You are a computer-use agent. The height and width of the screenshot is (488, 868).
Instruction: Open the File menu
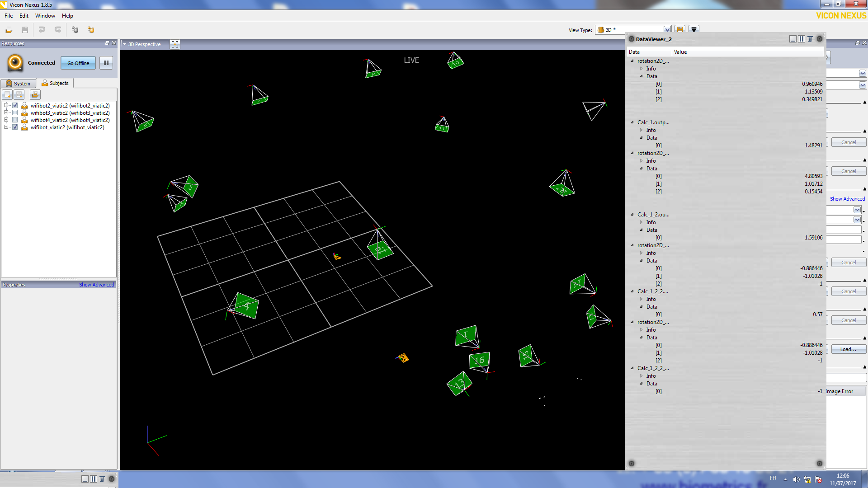(x=9, y=16)
